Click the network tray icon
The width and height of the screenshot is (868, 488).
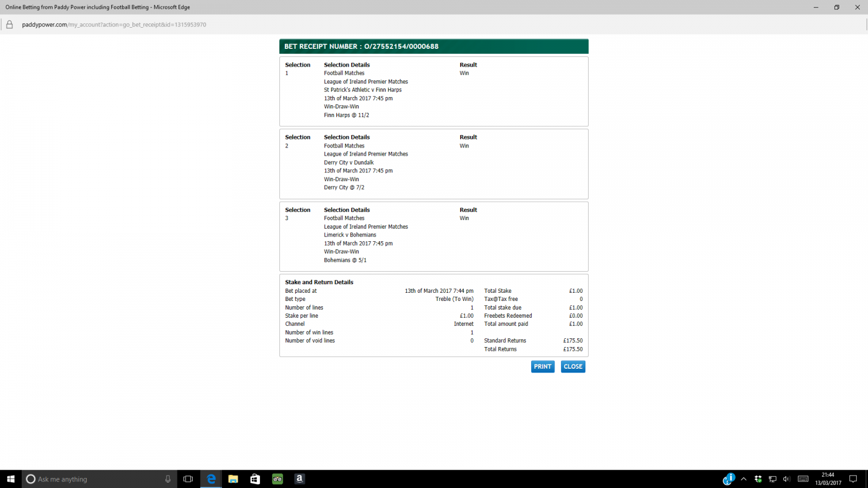click(x=773, y=479)
